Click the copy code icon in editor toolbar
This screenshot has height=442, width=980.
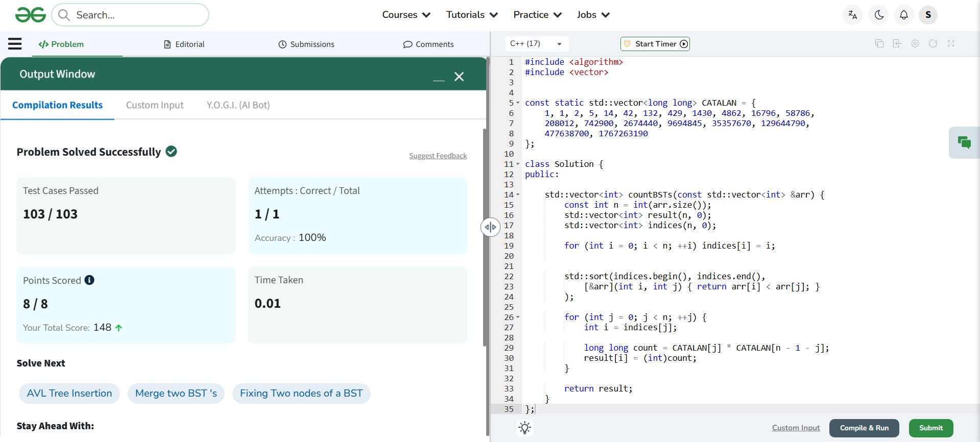pyautogui.click(x=879, y=44)
